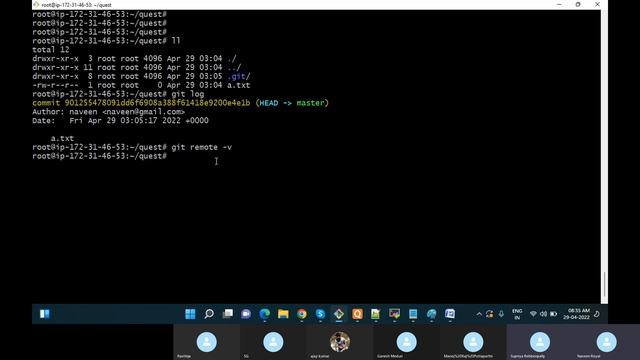Open the terminal window title icon menu
The height and width of the screenshot is (360, 640).
[x=36, y=4]
